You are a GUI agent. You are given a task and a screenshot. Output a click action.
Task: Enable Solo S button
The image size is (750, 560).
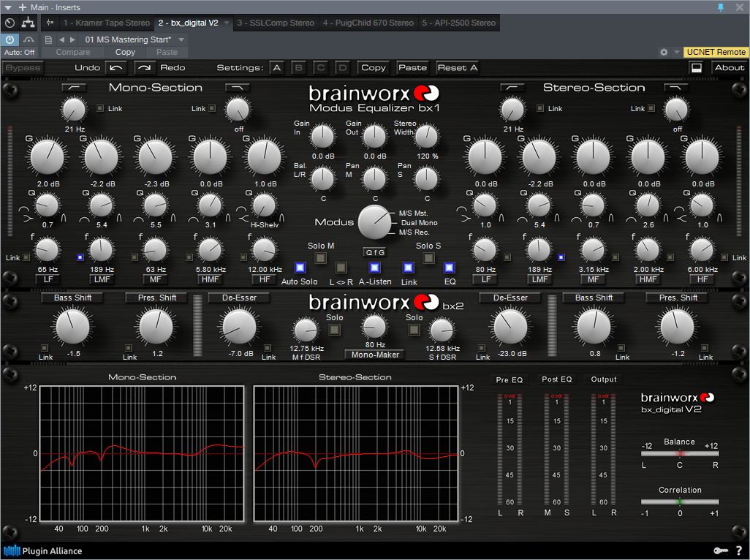(428, 258)
